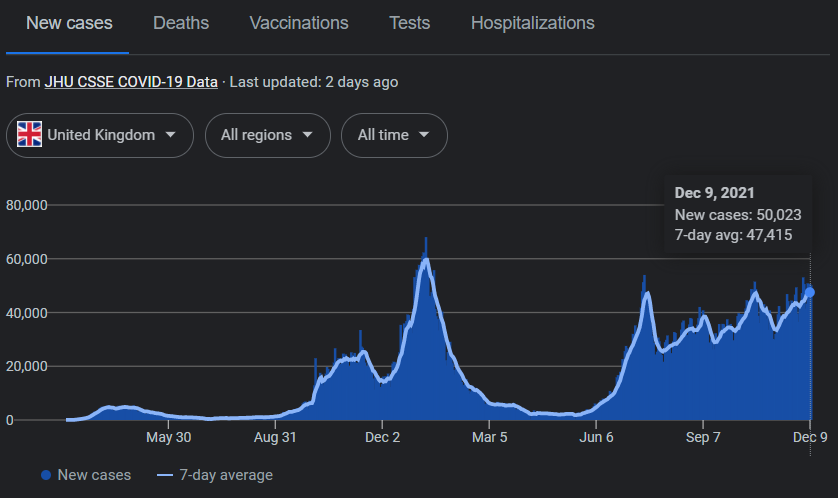Click the 'New cases: 50,023' tooltip value

(x=738, y=215)
